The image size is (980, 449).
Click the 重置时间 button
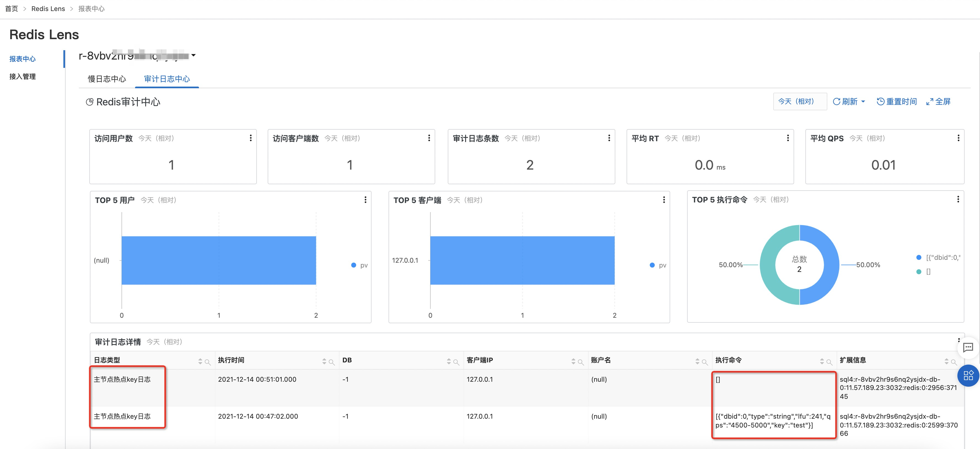pos(897,101)
